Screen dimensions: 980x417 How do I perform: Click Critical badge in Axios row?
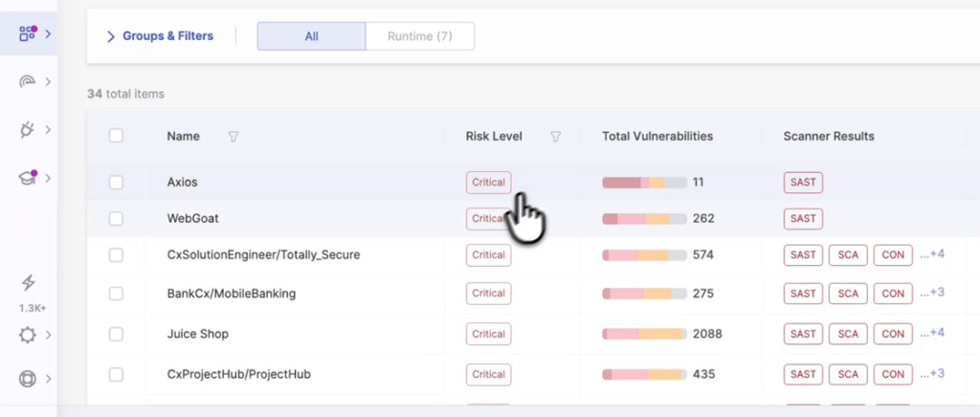pos(488,183)
